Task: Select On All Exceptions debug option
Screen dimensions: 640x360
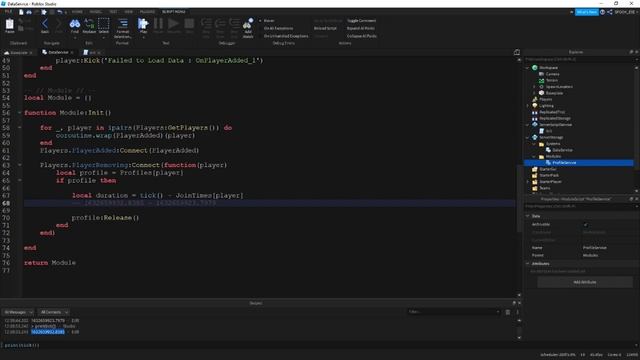Action: coord(278,28)
